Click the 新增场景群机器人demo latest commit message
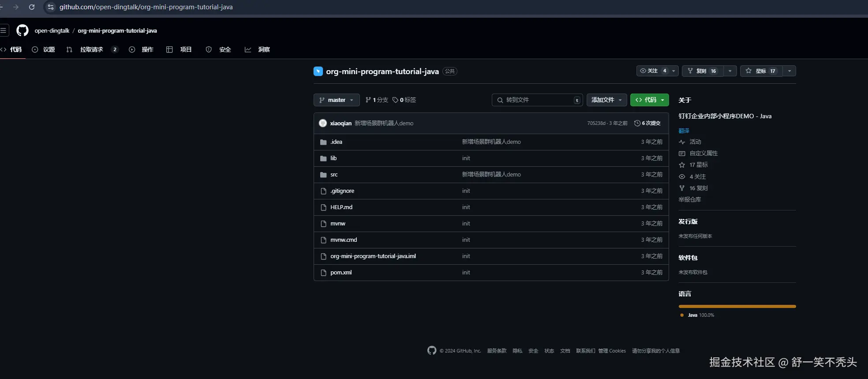Image resolution: width=868 pixels, height=379 pixels. 384,123
